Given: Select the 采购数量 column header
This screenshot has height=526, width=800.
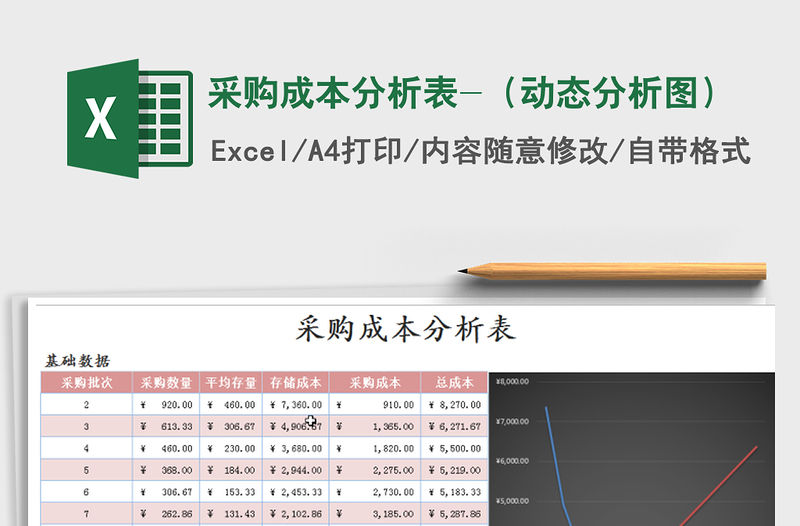Looking at the screenshot, I should tap(166, 382).
